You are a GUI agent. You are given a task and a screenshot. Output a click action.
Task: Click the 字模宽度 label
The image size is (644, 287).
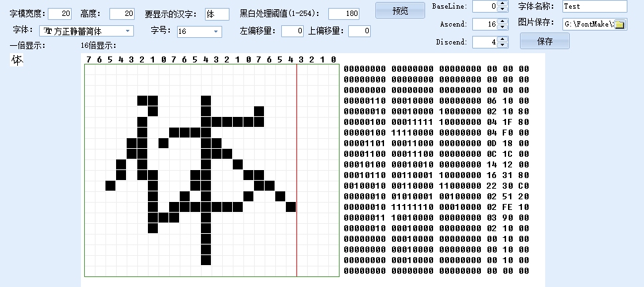point(27,13)
